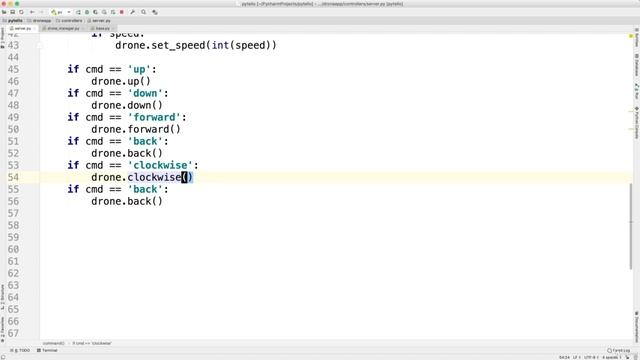This screenshot has width=640, height=360.
Task: Click drone.forward() on line 50
Action: pos(136,129)
